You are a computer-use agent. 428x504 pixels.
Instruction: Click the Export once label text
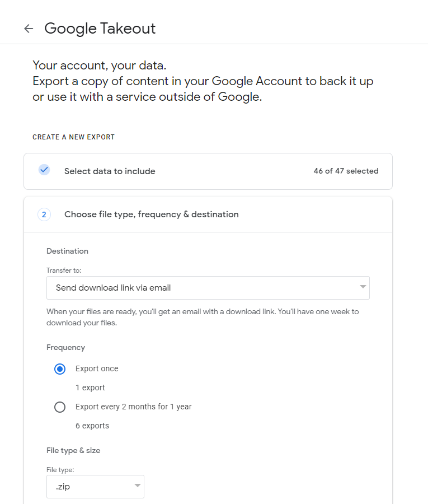click(x=97, y=368)
